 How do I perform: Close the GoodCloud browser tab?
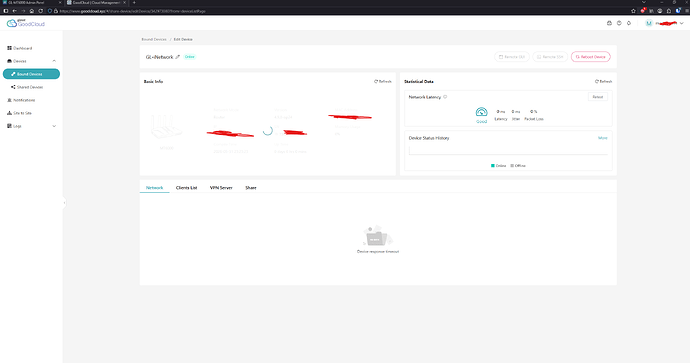point(125,3)
